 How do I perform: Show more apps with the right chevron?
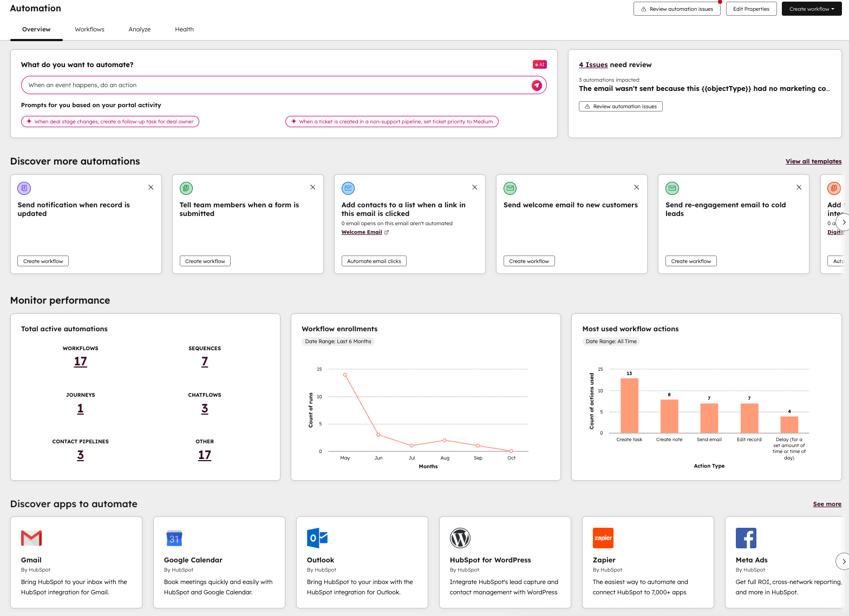click(x=843, y=561)
